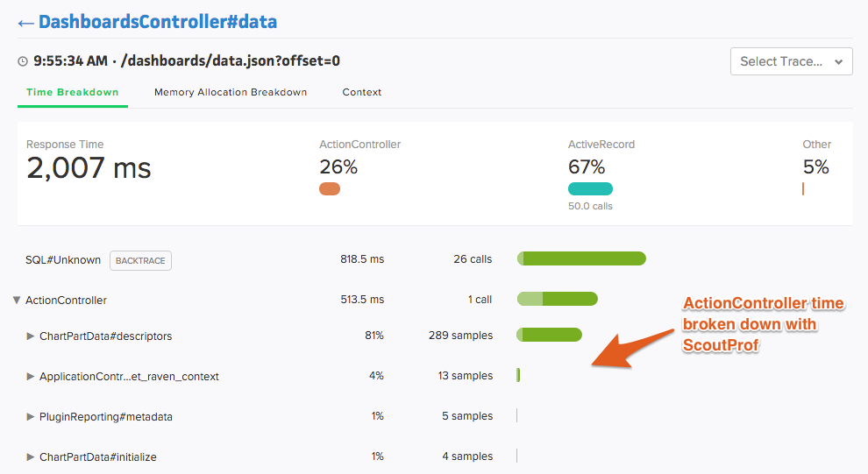This screenshot has height=474, width=868.
Task: Click the green ActionController duration bar
Action: [558, 299]
